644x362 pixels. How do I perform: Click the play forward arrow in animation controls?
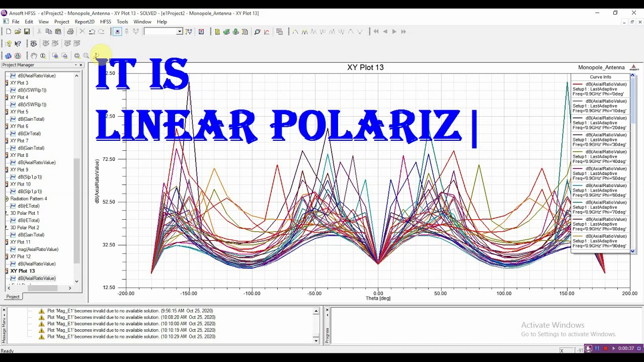(x=394, y=32)
